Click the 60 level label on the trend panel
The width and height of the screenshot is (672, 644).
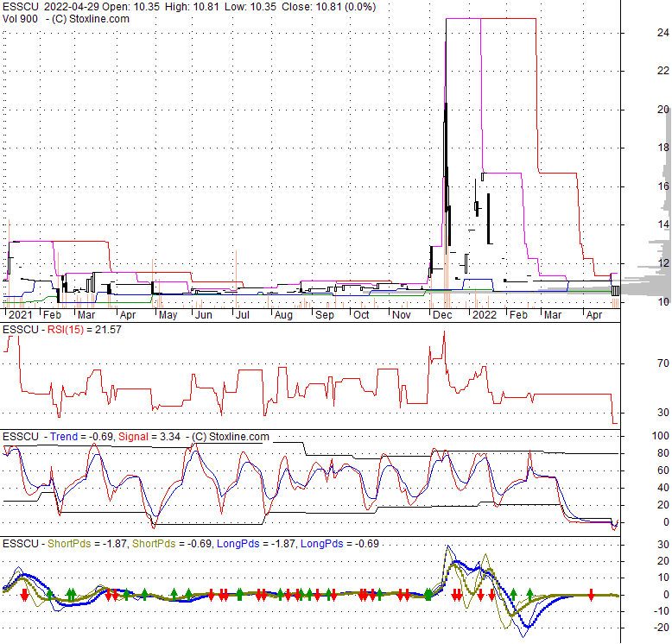pyautogui.click(x=663, y=470)
